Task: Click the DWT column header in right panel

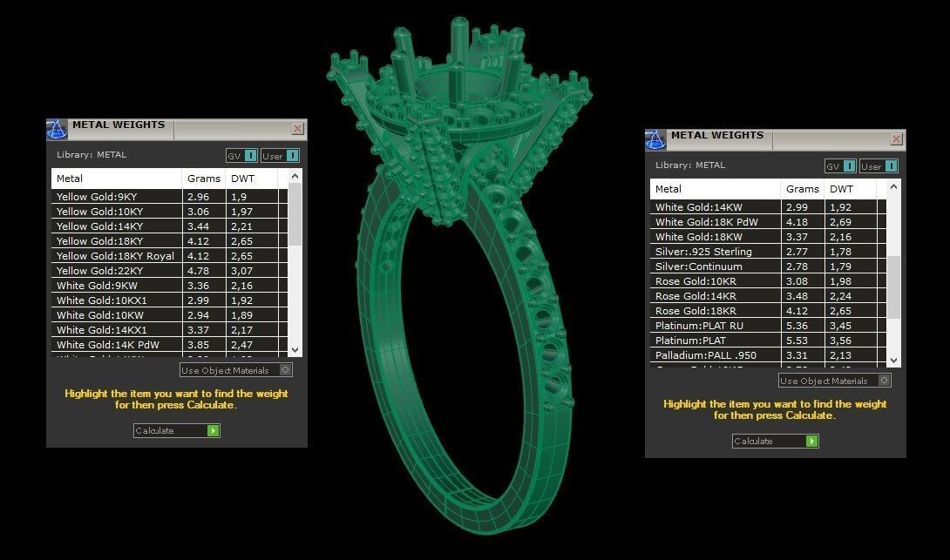Action: pos(850,189)
